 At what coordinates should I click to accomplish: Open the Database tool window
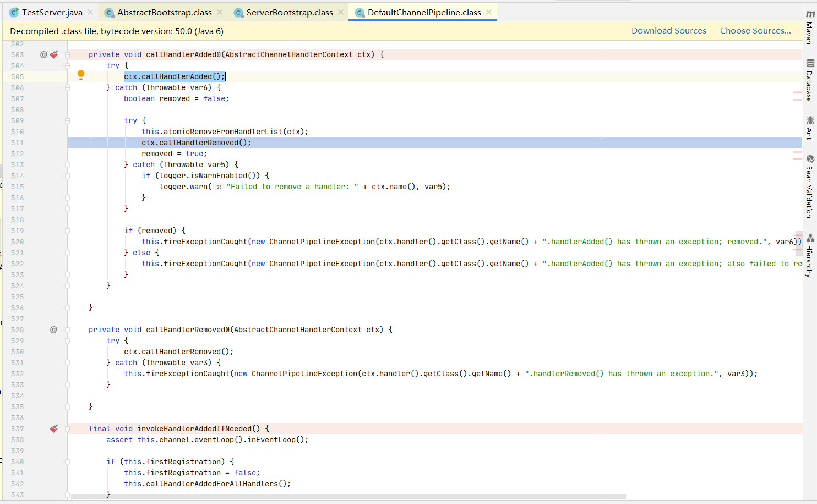[810, 80]
